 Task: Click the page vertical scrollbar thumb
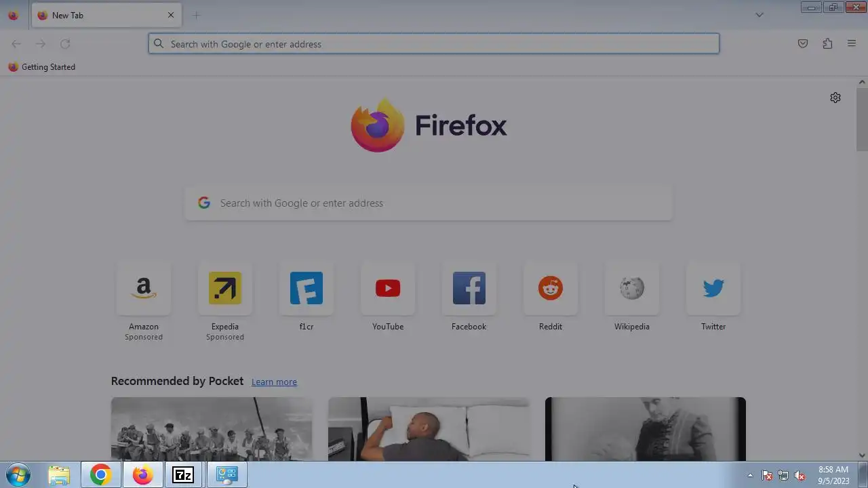(862, 119)
